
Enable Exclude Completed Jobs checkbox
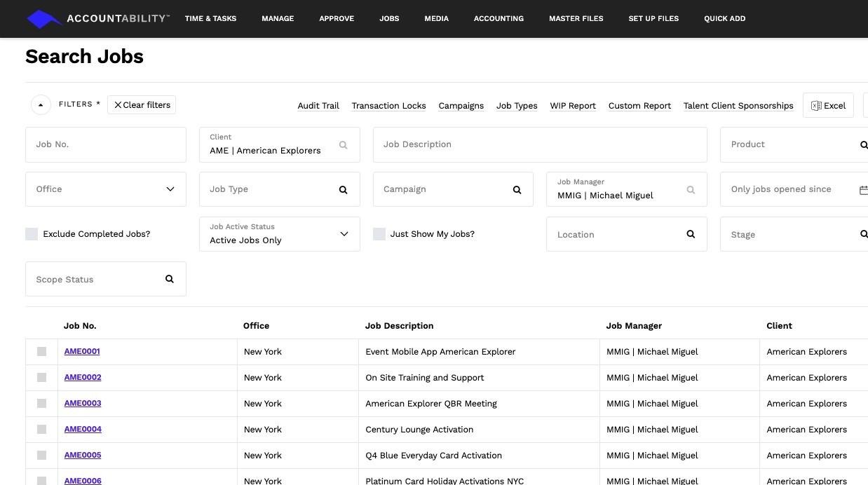32,234
